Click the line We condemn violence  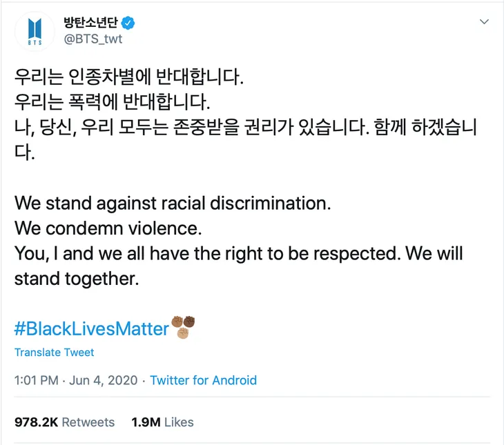tap(108, 228)
